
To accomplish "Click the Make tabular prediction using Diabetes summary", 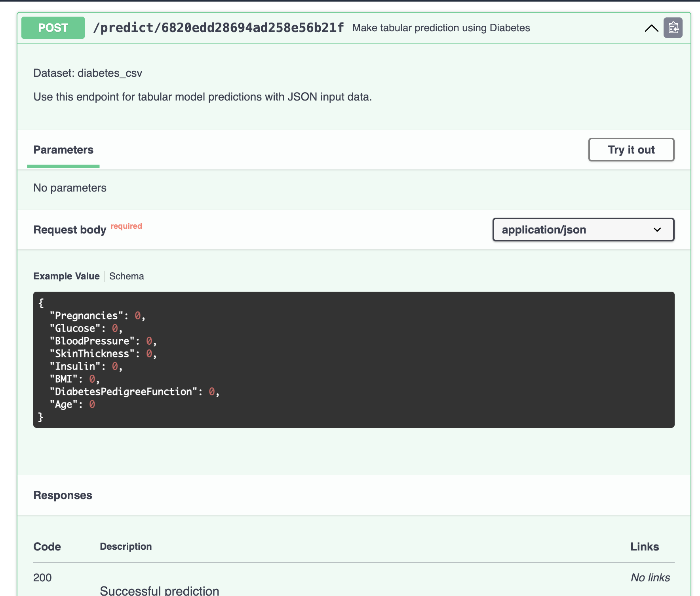I will [x=441, y=28].
